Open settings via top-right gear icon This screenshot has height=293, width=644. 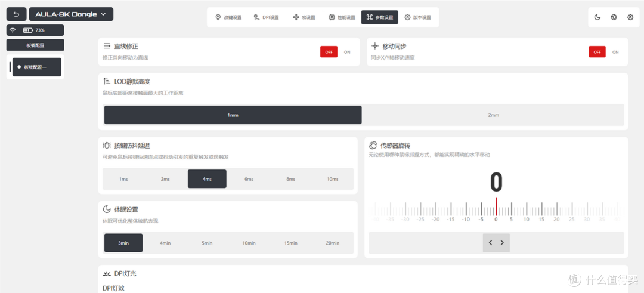[x=630, y=17]
